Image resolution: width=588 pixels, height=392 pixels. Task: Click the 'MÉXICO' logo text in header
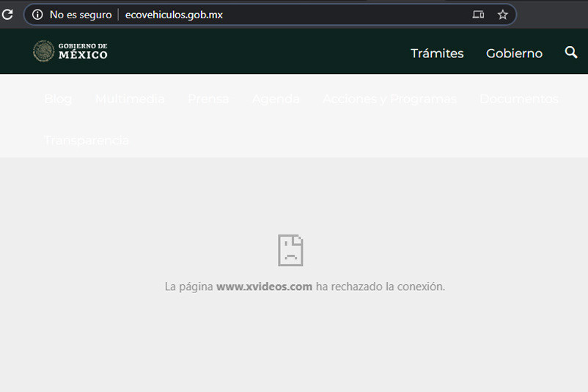[x=83, y=55]
